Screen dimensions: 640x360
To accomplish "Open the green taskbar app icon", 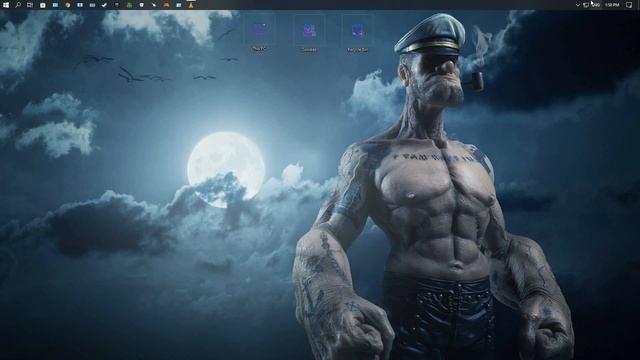I will (129, 5).
